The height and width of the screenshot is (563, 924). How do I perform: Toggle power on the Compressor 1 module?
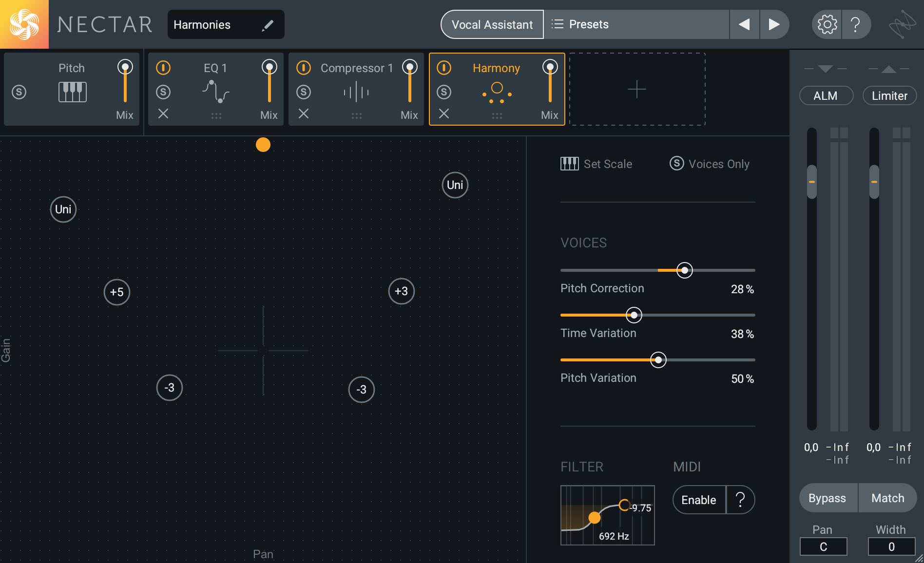pyautogui.click(x=304, y=68)
